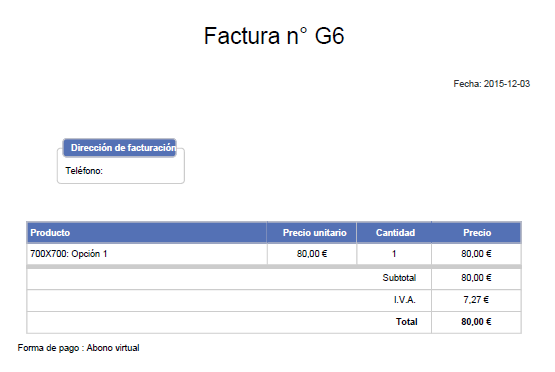The height and width of the screenshot is (372, 555).
Task: Click the Subtotal label
Action: click(x=399, y=278)
